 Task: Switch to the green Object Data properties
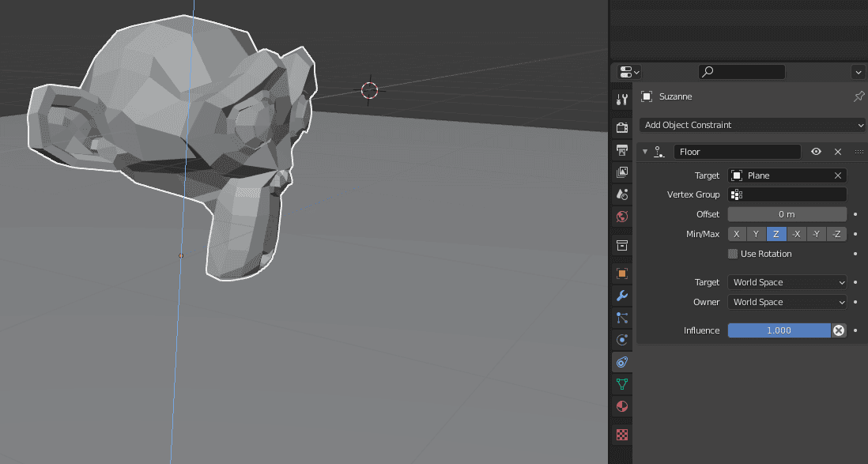click(x=621, y=383)
